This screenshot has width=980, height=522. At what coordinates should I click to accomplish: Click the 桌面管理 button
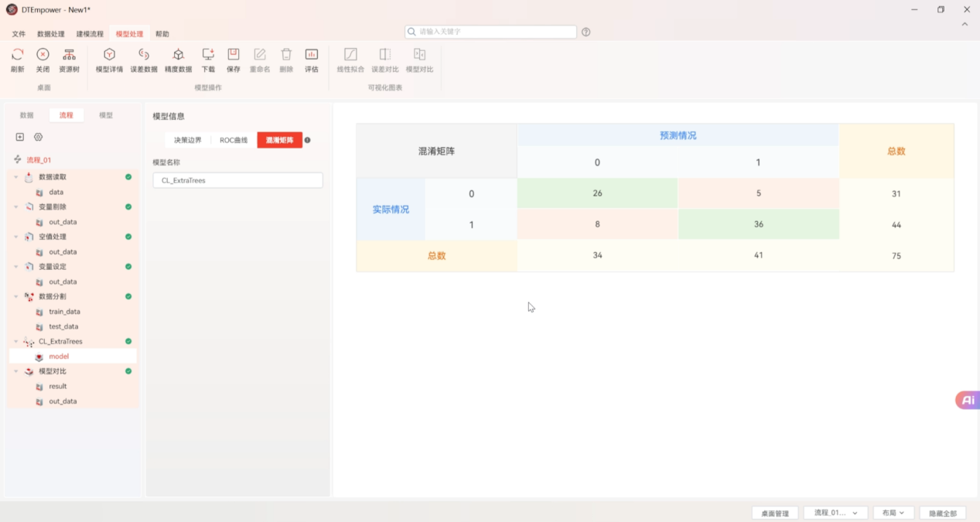(774, 513)
